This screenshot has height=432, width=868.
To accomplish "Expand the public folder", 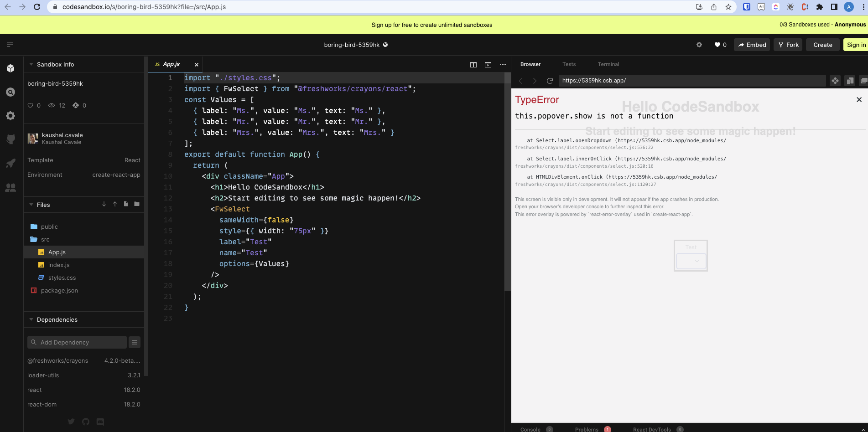I will click(49, 226).
